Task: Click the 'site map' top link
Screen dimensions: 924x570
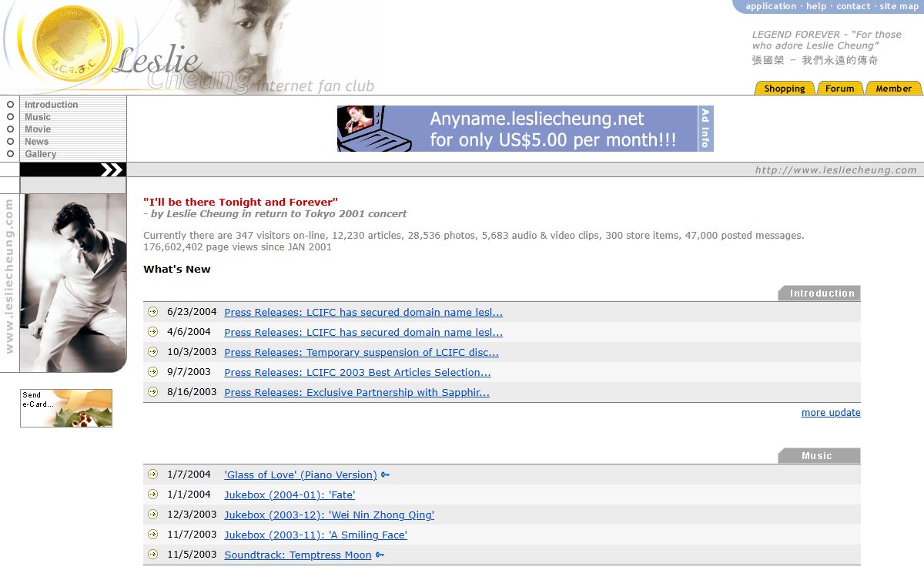Action: pos(899,6)
